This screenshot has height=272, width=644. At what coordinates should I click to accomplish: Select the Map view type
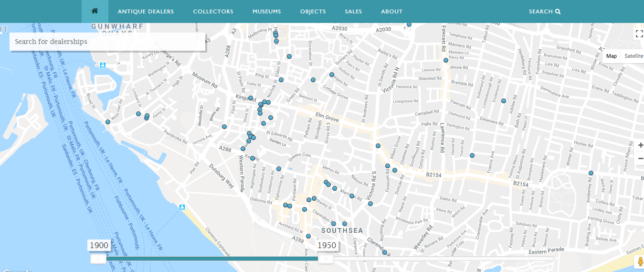click(611, 56)
